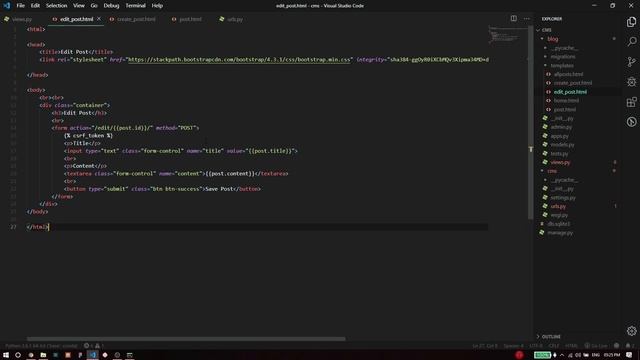Open allposts.html in Explorer
Viewport: 640px width, 360px height.
coord(568,74)
